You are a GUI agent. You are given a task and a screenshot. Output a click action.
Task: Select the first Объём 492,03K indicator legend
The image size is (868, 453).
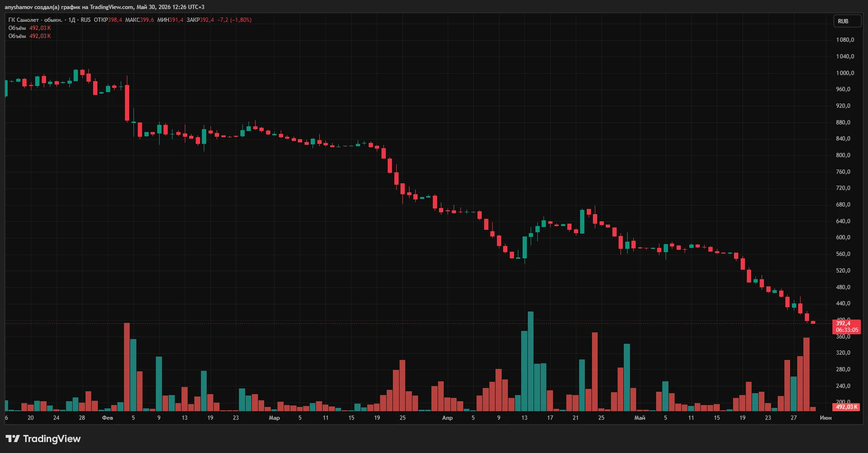29,28
